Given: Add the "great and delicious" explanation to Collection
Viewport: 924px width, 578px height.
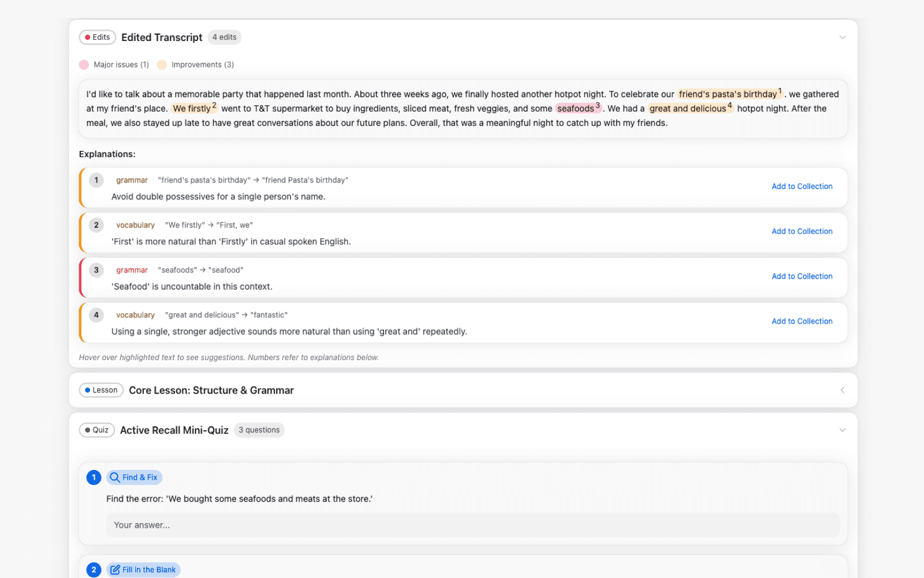Looking at the screenshot, I should click(802, 321).
